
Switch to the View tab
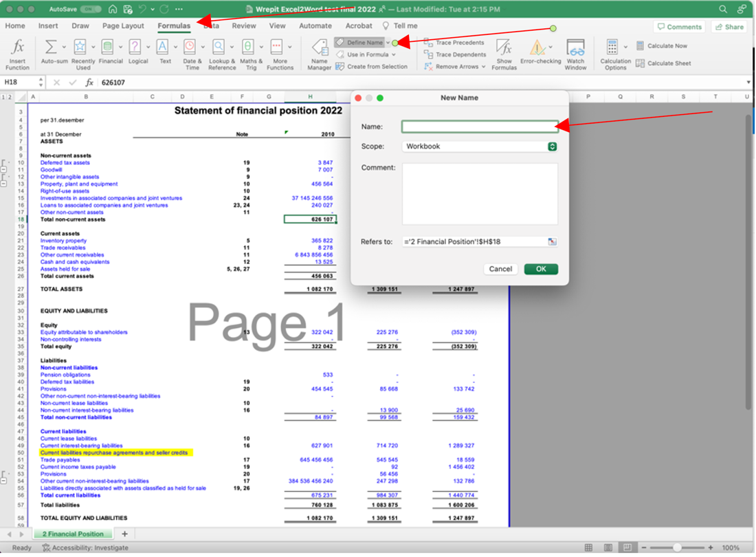277,26
